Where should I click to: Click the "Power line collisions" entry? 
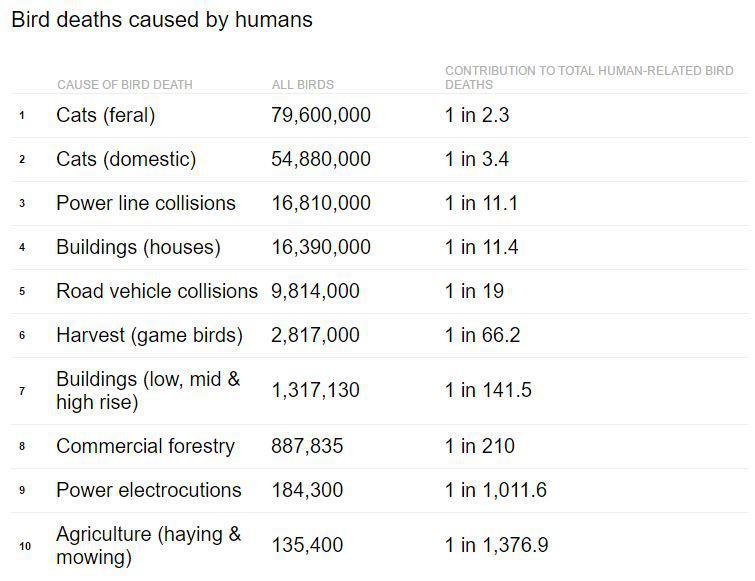pos(146,203)
